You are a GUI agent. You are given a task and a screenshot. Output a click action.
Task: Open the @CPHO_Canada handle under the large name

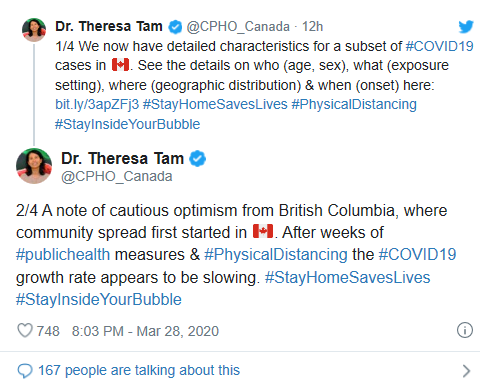click(x=117, y=176)
